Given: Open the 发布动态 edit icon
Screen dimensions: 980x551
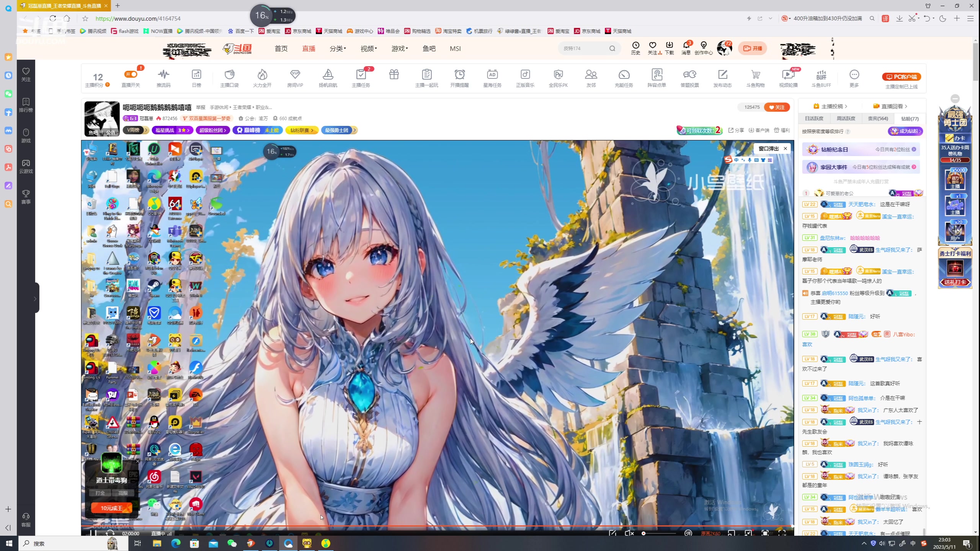Looking at the screenshot, I should point(722,74).
